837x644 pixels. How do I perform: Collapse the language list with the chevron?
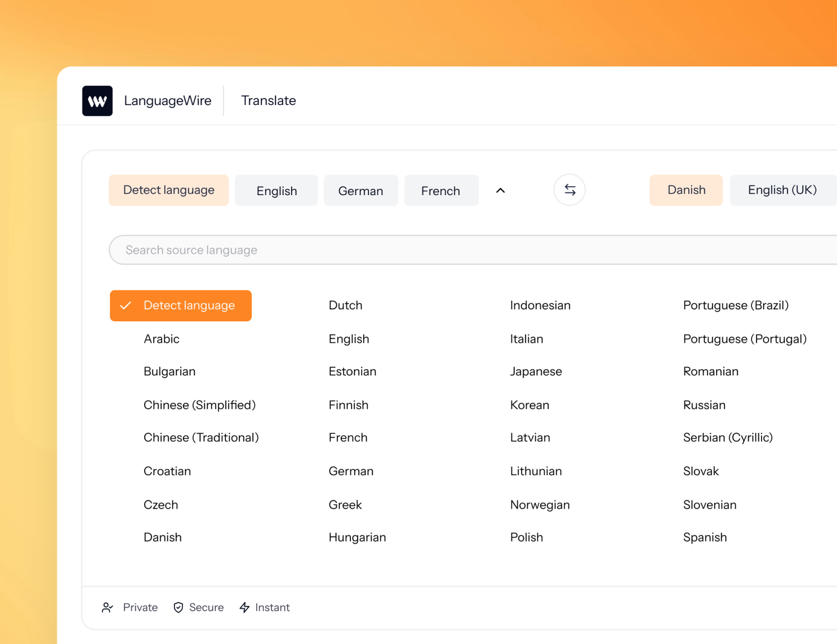pyautogui.click(x=500, y=190)
